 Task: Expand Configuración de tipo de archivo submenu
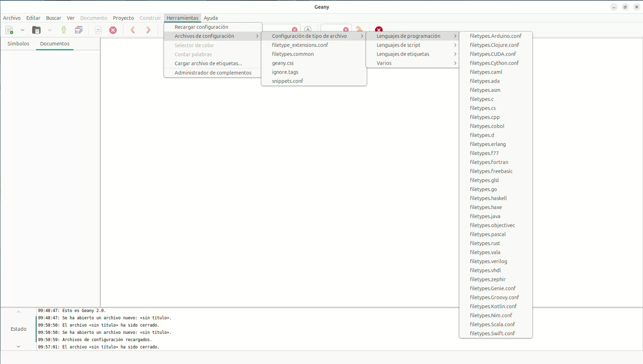314,36
